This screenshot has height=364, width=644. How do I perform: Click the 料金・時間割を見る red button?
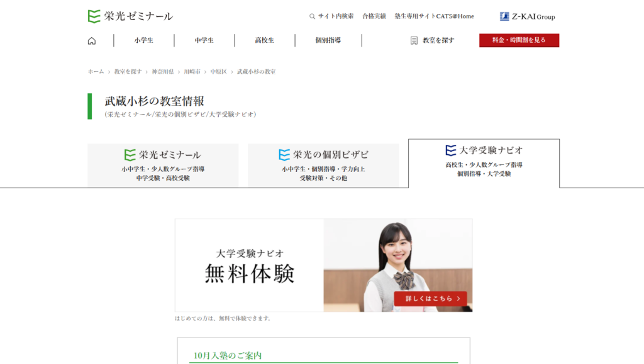coord(519,40)
